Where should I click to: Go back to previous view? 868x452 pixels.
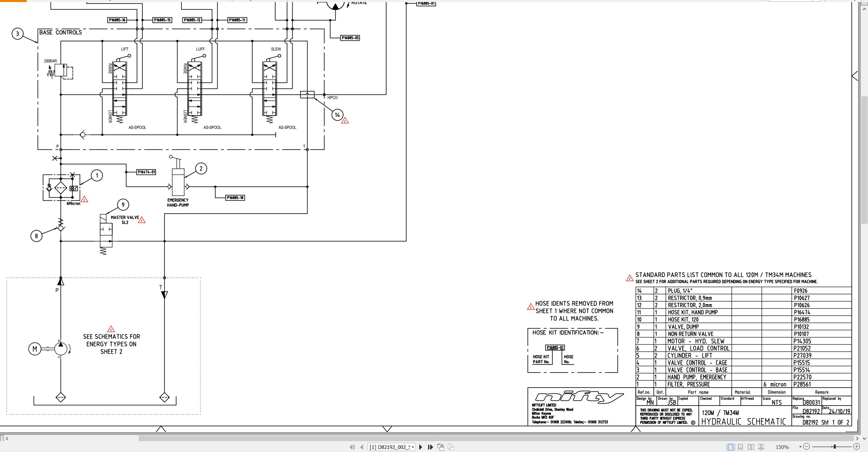pyautogui.click(x=441, y=447)
